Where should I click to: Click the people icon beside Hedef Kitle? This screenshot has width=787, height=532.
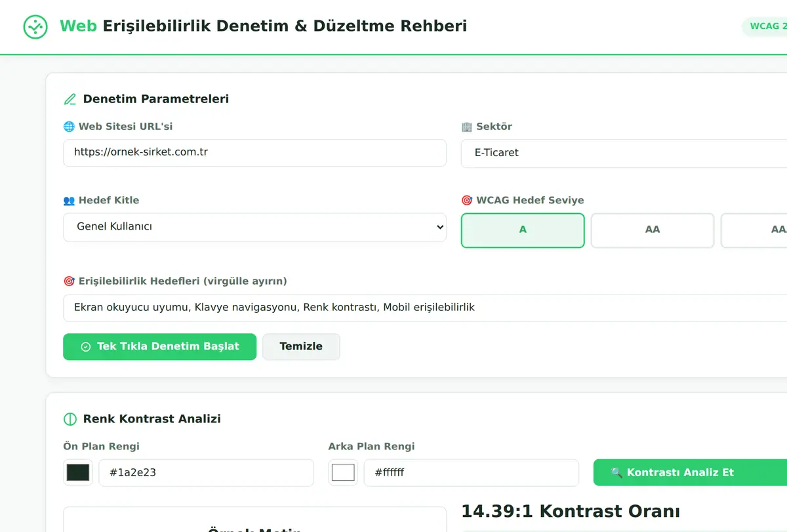(x=69, y=201)
